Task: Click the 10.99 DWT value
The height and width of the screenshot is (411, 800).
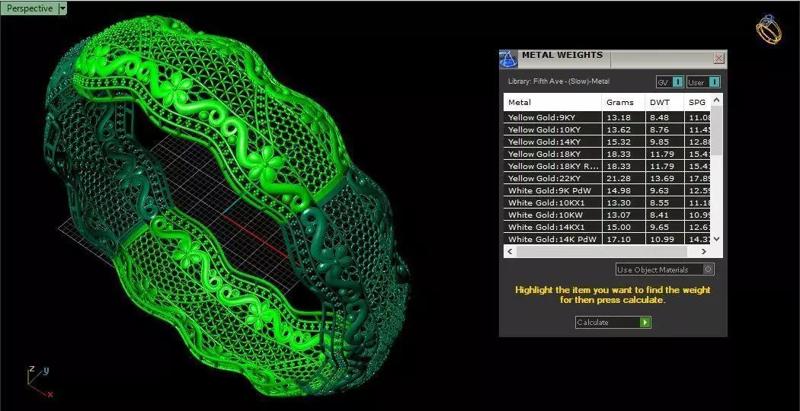Action: (660, 239)
